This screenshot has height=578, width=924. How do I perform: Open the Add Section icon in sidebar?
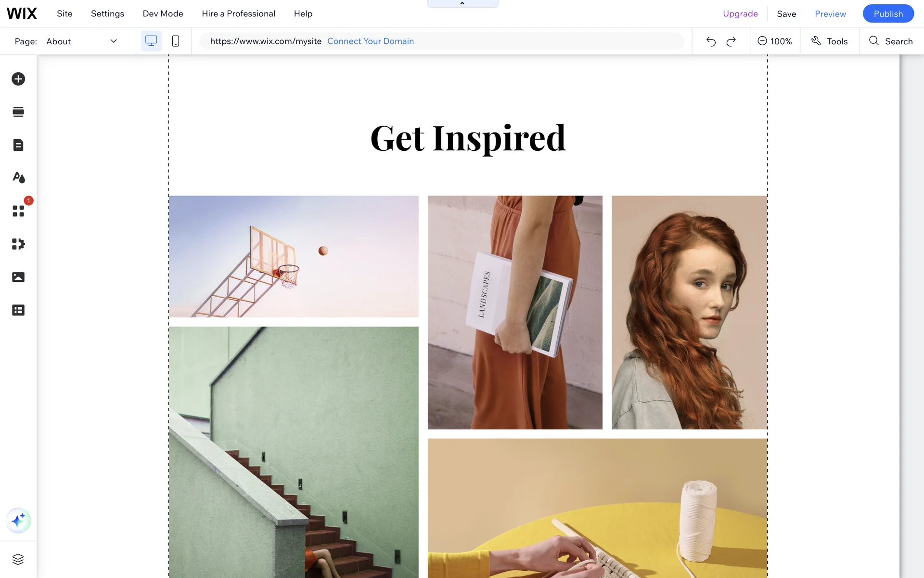18,112
